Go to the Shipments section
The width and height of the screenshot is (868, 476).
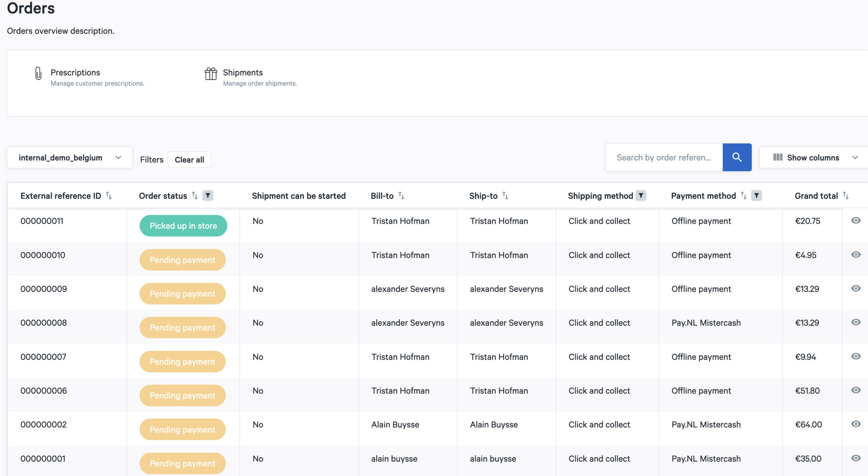pos(242,73)
